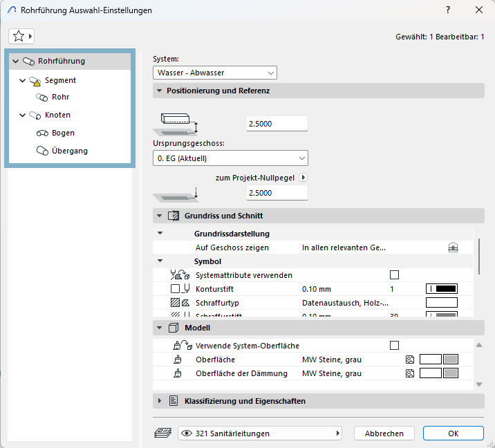495x448 pixels.
Task: Toggle Verwende System-Oberfläche checkbox
Action: point(394,345)
